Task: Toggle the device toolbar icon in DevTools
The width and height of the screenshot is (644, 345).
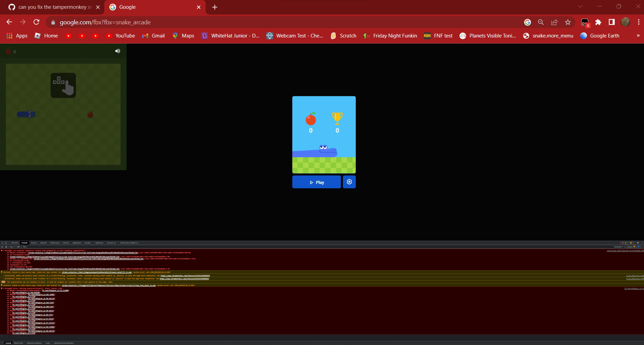Action: 6,243
